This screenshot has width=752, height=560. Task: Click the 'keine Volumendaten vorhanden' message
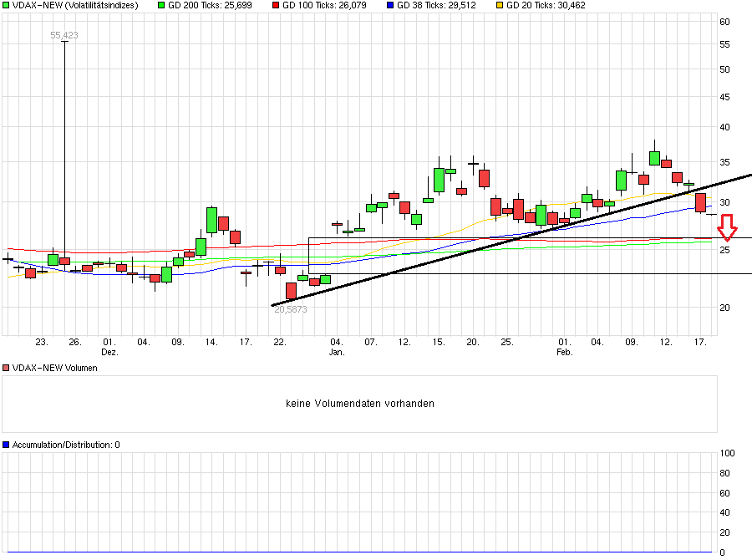[359, 404]
